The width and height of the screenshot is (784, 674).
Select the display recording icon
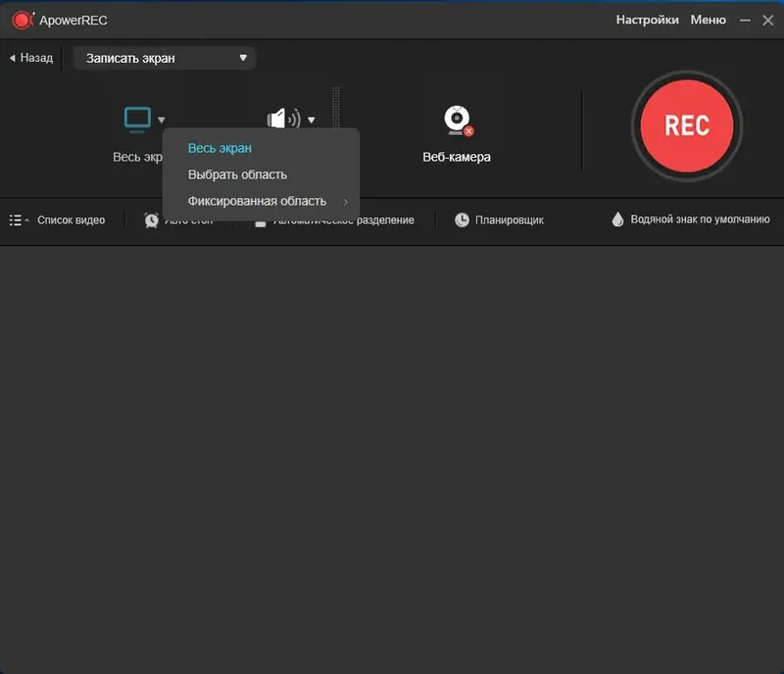click(x=135, y=117)
